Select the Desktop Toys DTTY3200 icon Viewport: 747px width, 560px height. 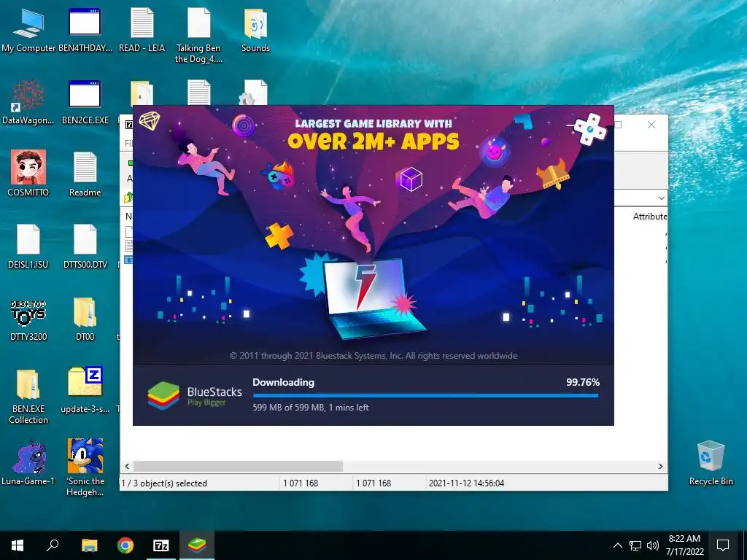click(x=28, y=321)
